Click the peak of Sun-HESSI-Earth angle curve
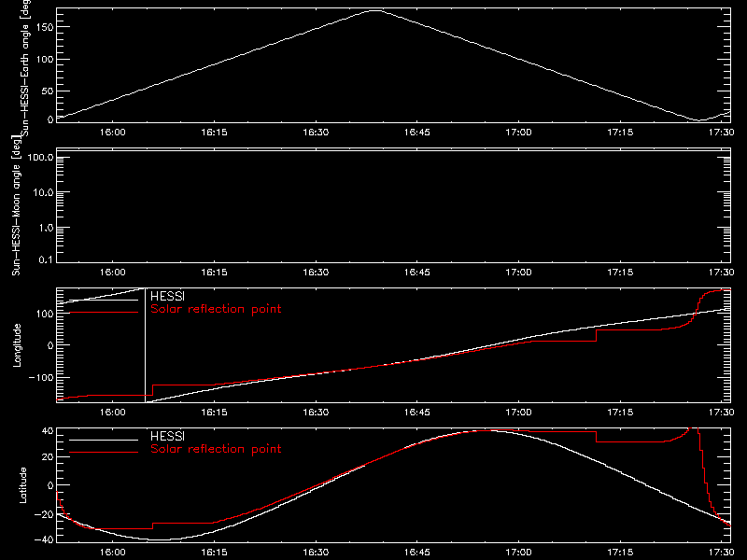 (x=376, y=10)
